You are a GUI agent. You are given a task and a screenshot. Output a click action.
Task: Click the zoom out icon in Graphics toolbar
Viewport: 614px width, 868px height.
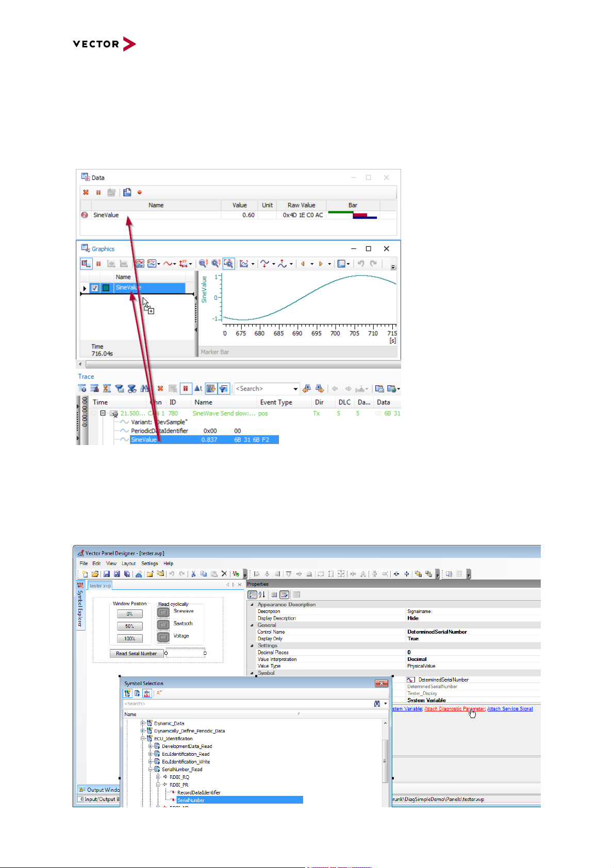tap(203, 264)
